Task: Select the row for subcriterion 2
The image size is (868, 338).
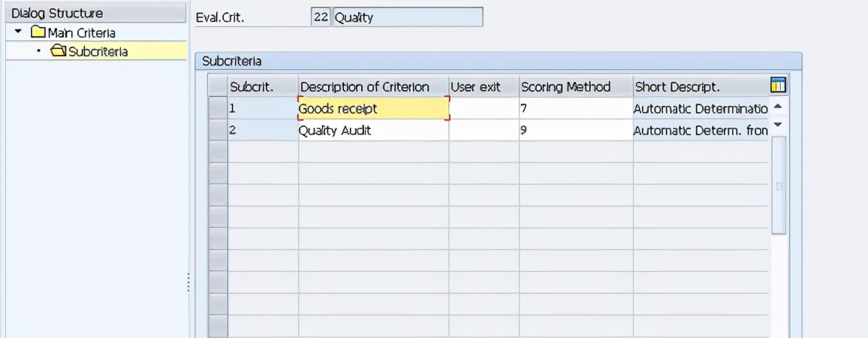Action: click(218, 130)
